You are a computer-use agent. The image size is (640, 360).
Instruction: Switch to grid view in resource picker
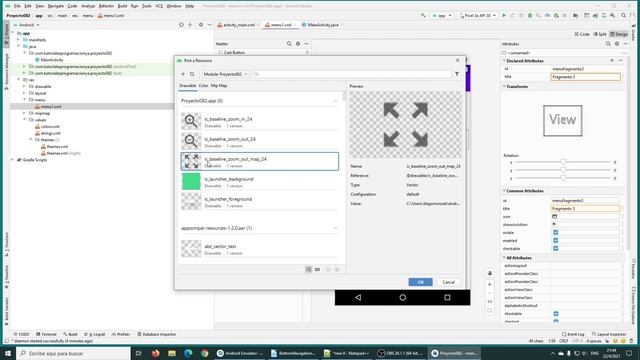318,269
